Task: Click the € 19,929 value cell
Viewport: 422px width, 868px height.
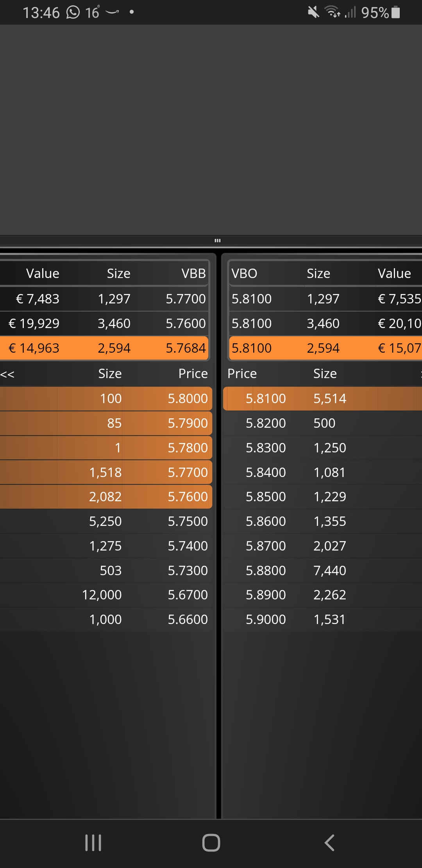Action: (34, 323)
